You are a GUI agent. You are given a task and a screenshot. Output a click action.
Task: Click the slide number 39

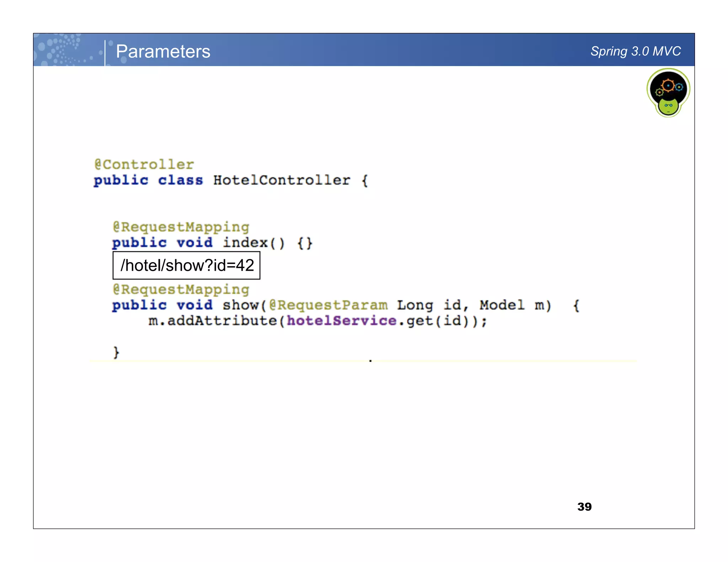click(x=584, y=507)
